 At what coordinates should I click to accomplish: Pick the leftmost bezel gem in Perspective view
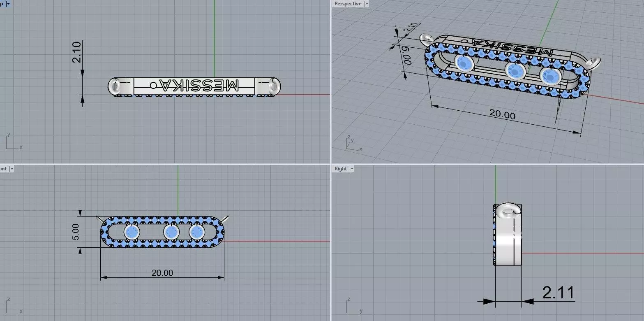(x=465, y=64)
